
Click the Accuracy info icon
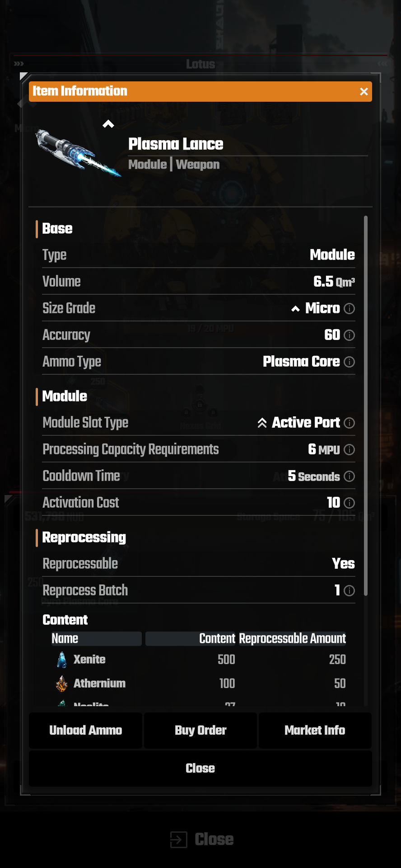(349, 335)
